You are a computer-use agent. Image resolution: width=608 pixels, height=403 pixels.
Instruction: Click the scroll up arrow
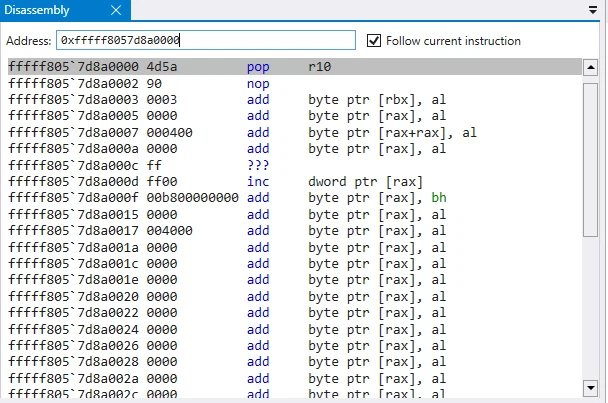[591, 67]
